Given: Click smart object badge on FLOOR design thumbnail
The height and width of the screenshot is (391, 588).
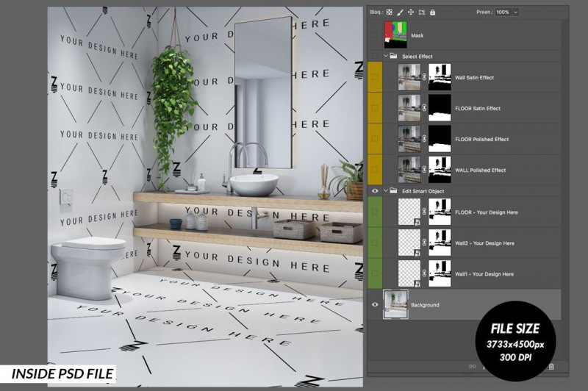Looking at the screenshot, I should coord(417,222).
